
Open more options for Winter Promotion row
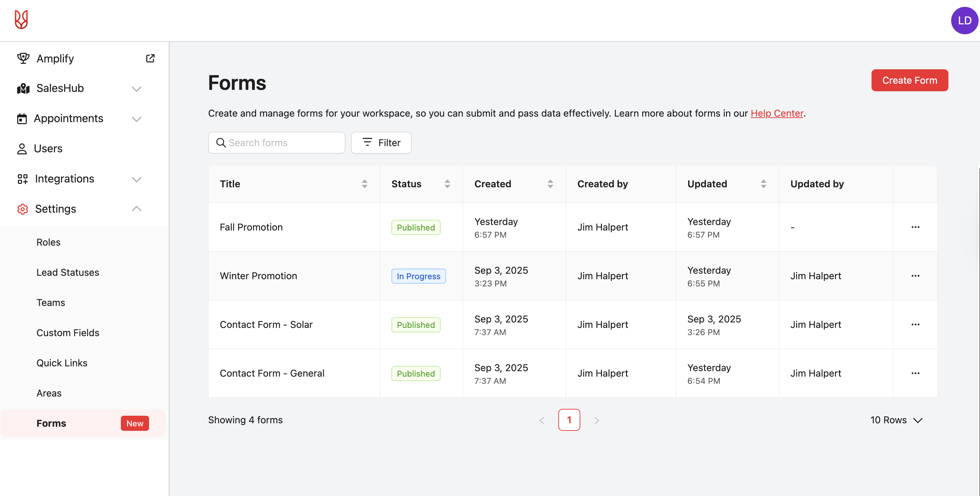pos(915,276)
